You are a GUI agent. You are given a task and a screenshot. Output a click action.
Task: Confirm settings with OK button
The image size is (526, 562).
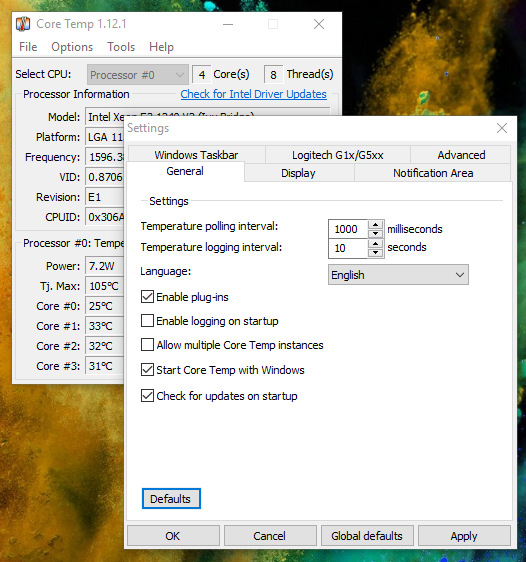click(x=173, y=536)
